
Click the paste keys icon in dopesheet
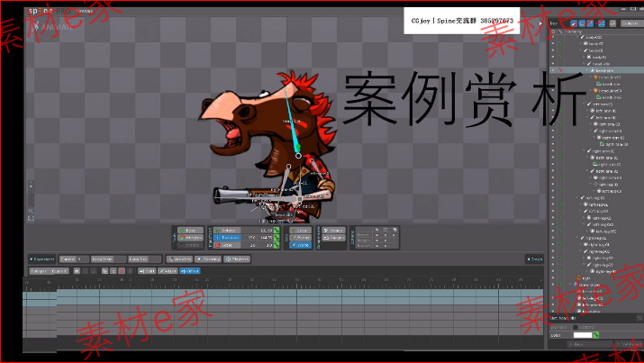pyautogui.click(x=113, y=271)
